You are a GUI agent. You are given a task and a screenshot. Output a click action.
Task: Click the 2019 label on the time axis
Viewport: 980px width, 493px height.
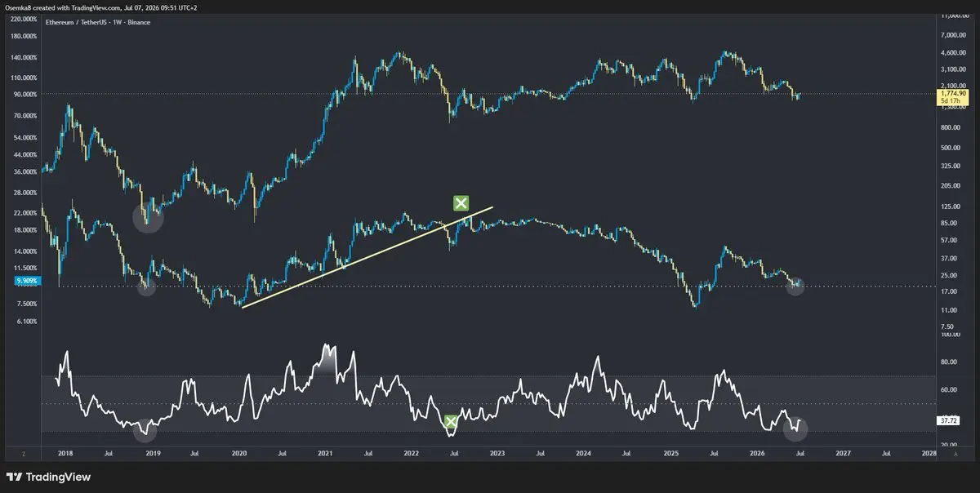[x=152, y=453]
